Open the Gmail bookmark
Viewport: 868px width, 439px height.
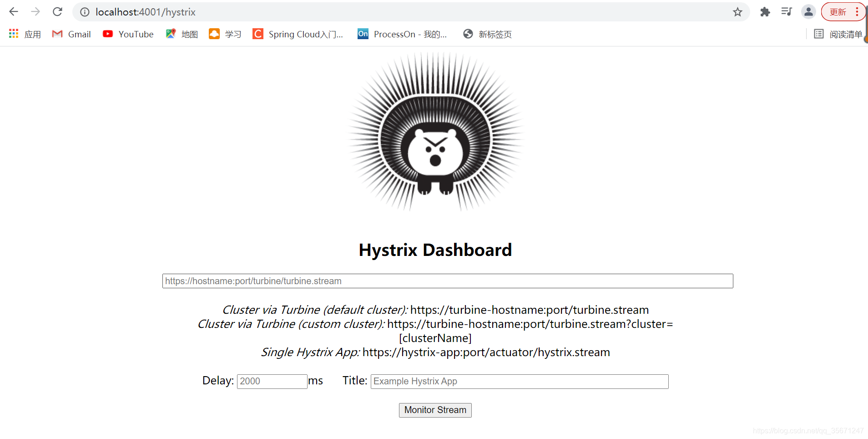coord(71,34)
